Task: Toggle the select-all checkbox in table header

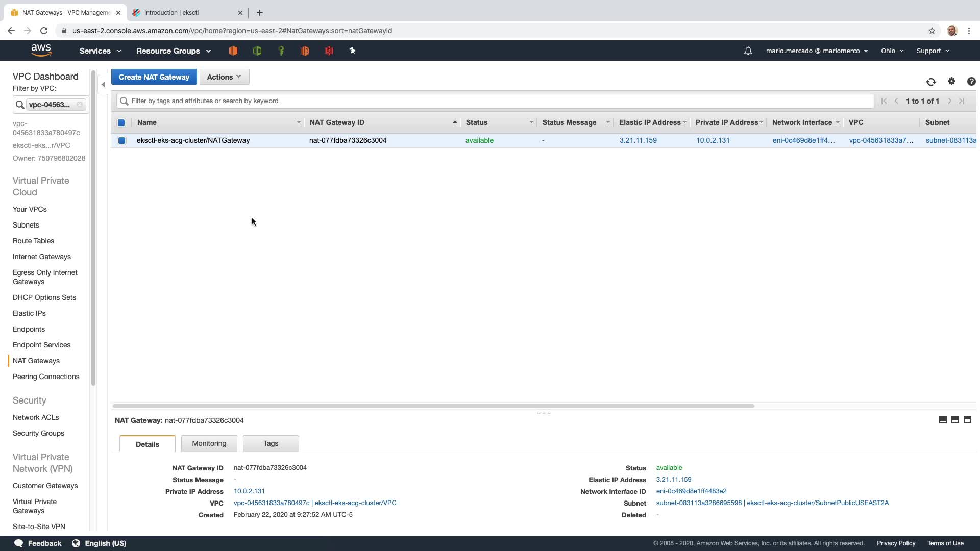Action: tap(121, 122)
